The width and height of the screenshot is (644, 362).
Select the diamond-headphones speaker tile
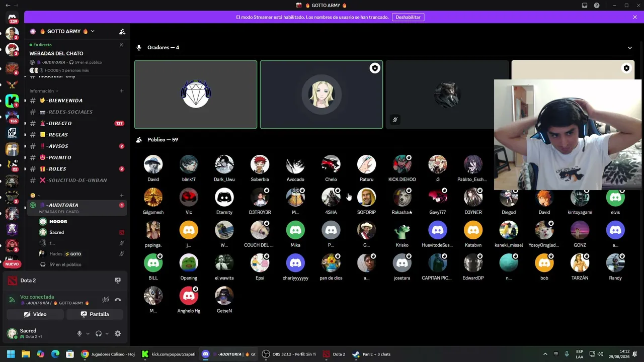196,95
